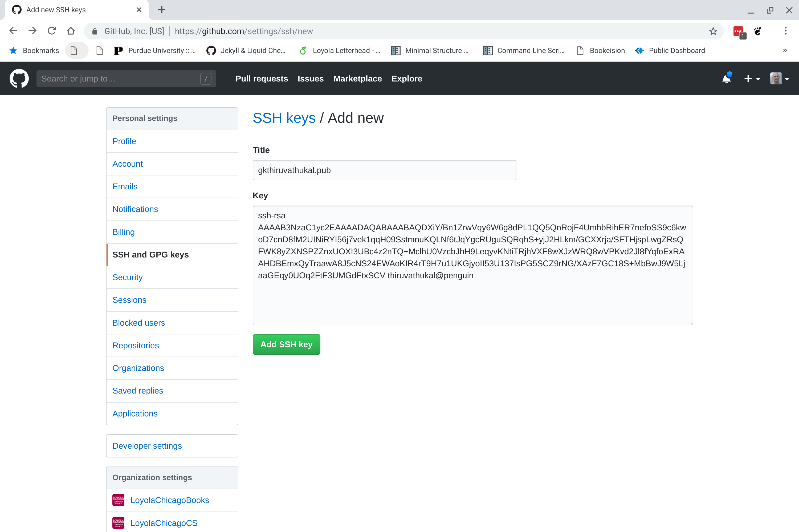Click the create new repository plus icon
The image size is (799, 532).
pos(749,78)
